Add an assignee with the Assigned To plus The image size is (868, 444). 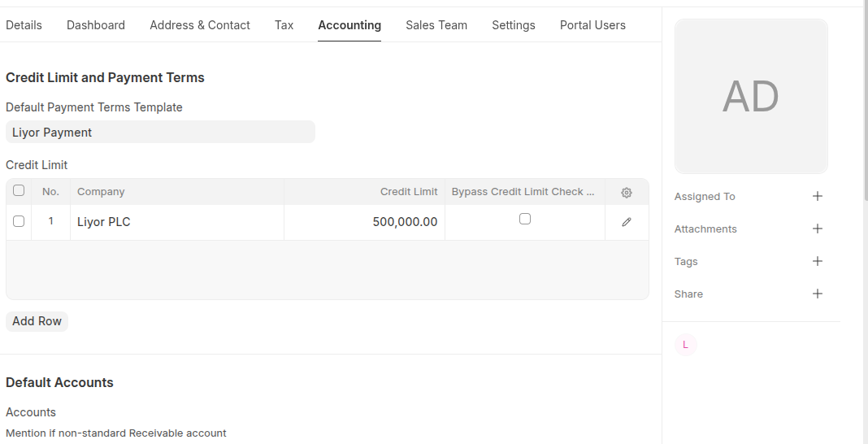pos(818,196)
